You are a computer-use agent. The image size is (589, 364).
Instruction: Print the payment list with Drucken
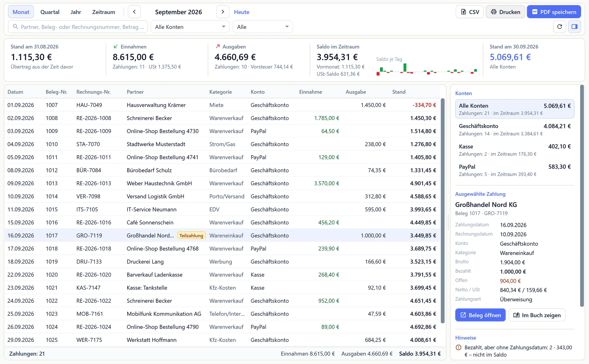click(x=505, y=12)
